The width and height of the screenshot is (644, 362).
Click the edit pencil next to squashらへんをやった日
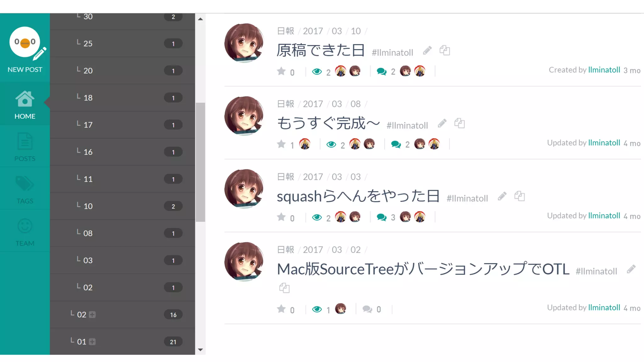point(502,196)
